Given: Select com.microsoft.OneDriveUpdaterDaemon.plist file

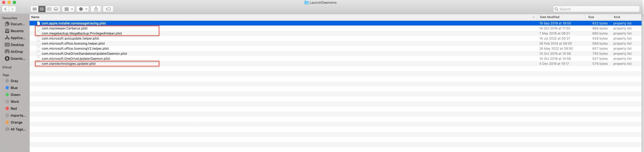Looking at the screenshot, I should point(335,58).
